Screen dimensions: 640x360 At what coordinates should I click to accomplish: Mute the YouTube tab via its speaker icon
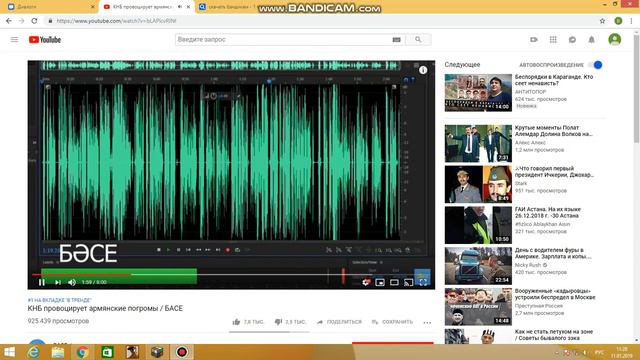(x=180, y=7)
